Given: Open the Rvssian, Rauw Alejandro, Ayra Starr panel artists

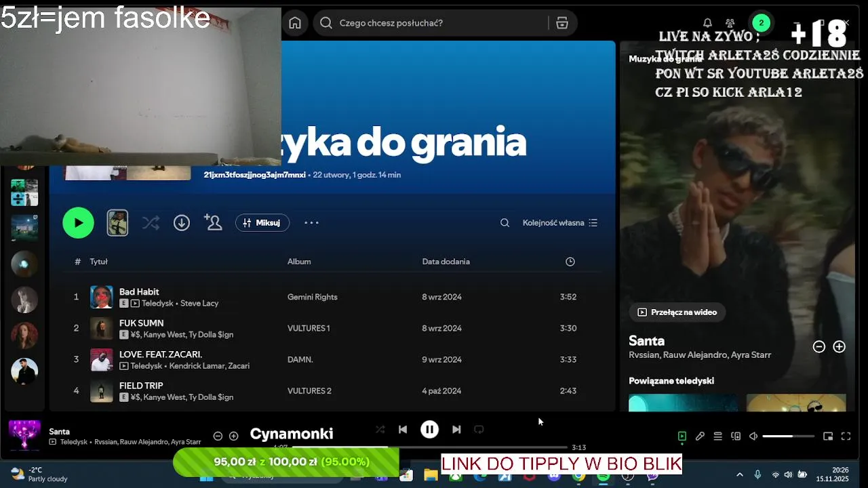Looking at the screenshot, I should click(x=700, y=355).
